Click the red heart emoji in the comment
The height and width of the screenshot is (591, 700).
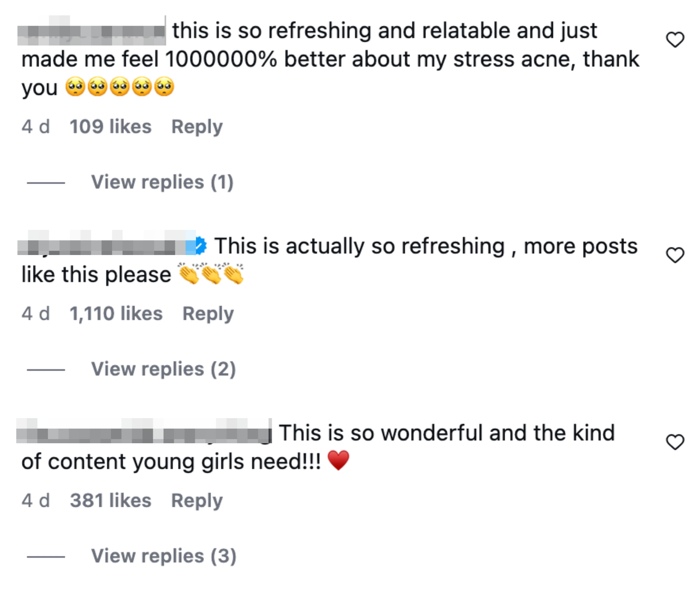[338, 460]
